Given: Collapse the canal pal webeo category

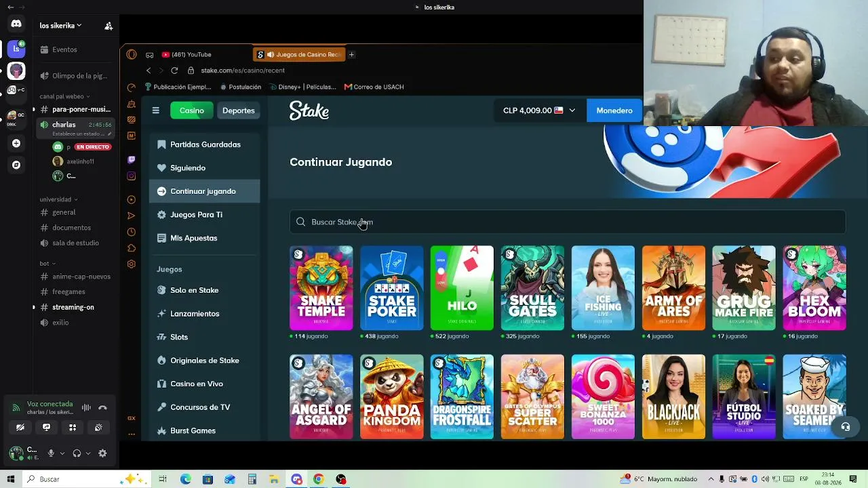Looking at the screenshot, I should (x=64, y=96).
